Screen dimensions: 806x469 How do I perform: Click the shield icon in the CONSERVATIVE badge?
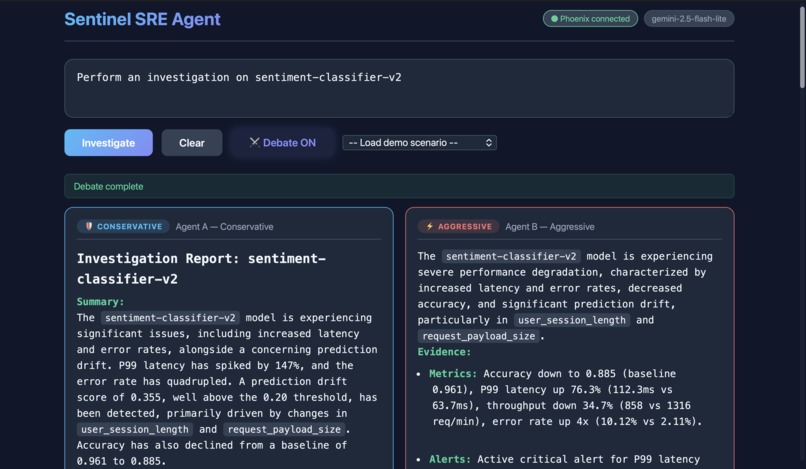pyautogui.click(x=88, y=226)
